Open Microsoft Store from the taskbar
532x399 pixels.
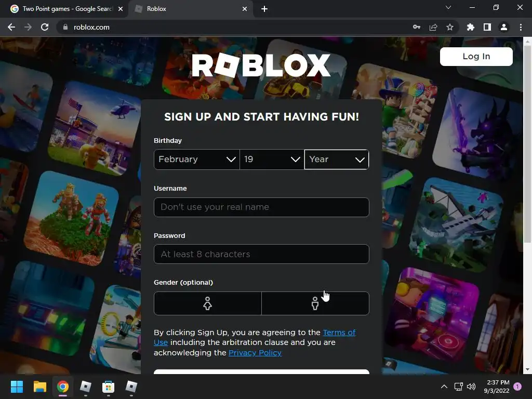point(108,387)
